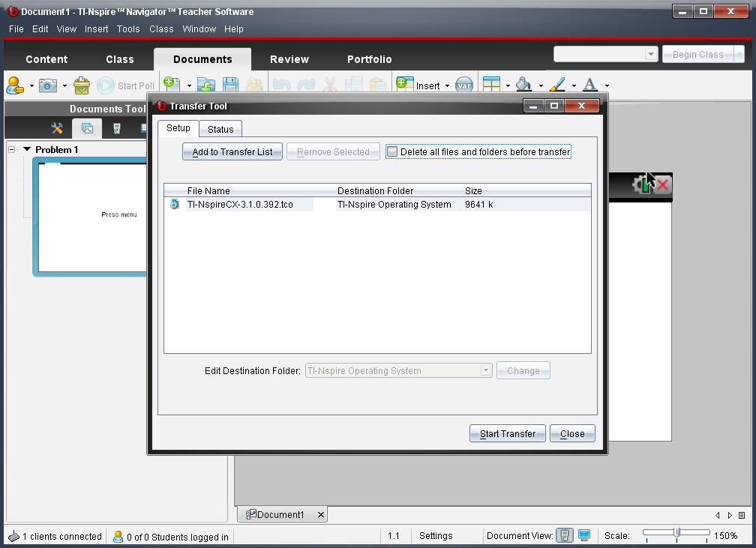This screenshot has height=548, width=756.
Task: Adjust the Scale zoom slider
Action: pyautogui.click(x=677, y=533)
